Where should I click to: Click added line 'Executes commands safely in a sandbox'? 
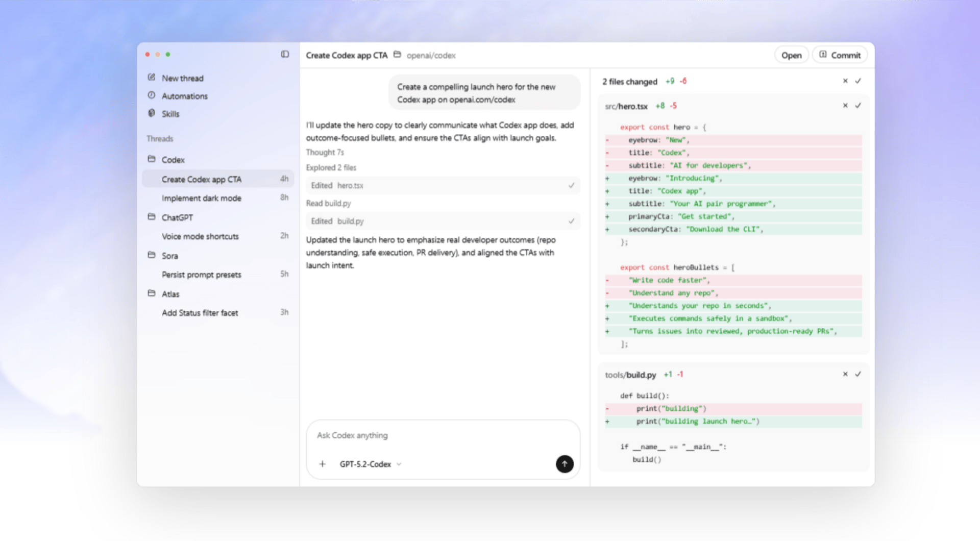point(733,318)
